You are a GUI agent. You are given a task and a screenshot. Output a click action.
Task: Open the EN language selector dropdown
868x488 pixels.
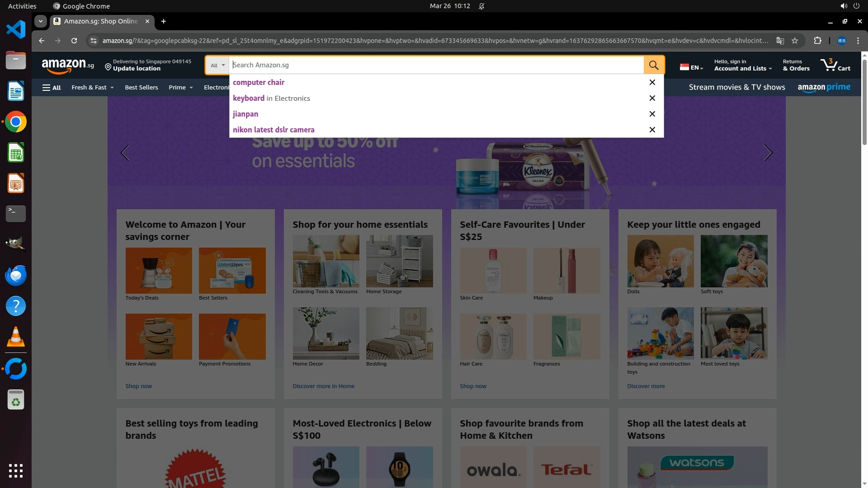pyautogui.click(x=692, y=67)
